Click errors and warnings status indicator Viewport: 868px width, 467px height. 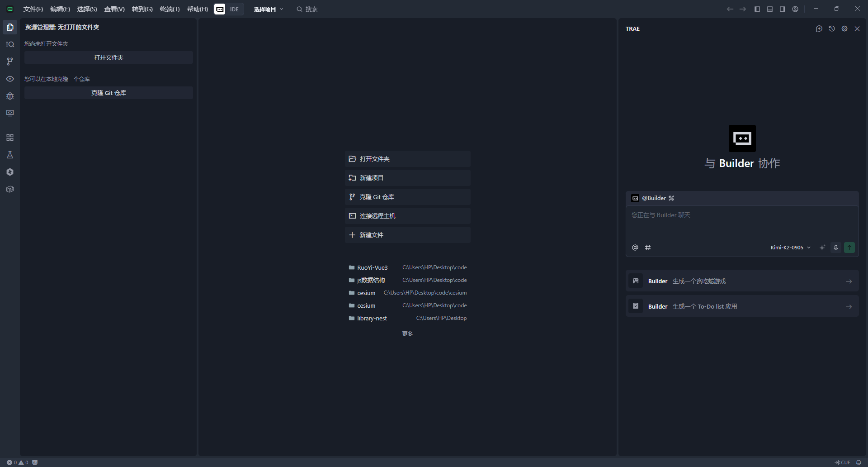tap(18, 462)
